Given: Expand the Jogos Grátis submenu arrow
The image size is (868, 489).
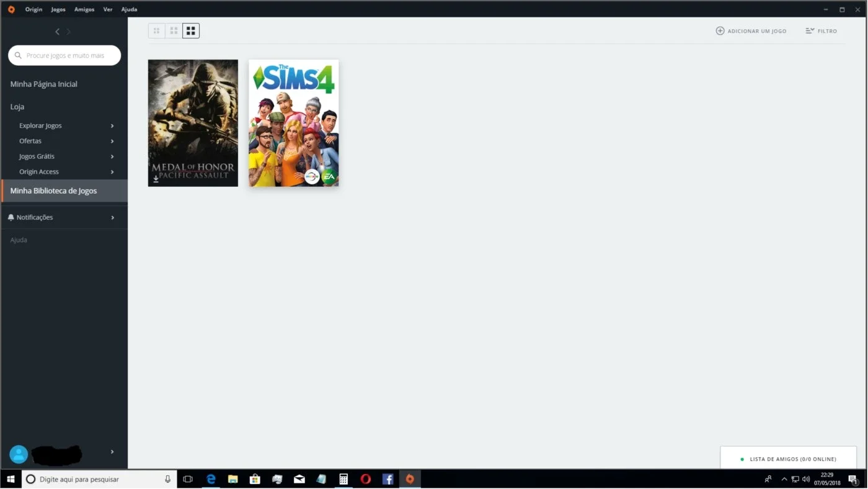Looking at the screenshot, I should [x=112, y=157].
